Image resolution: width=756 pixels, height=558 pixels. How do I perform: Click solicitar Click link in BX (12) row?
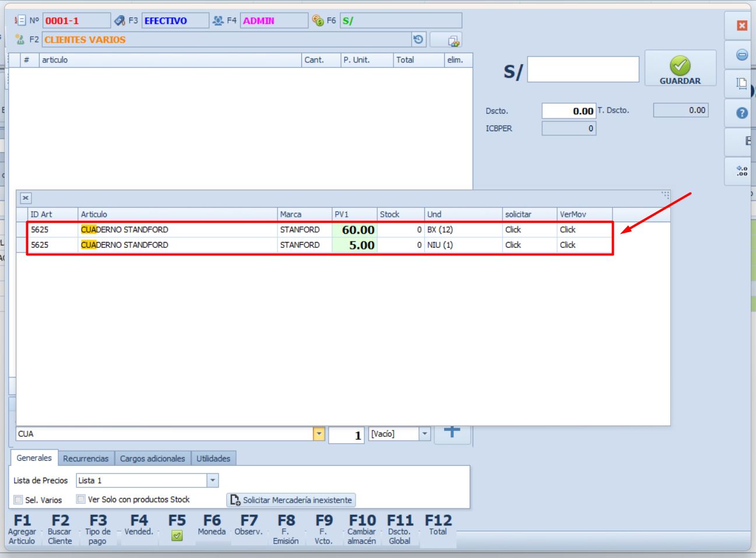[513, 230]
